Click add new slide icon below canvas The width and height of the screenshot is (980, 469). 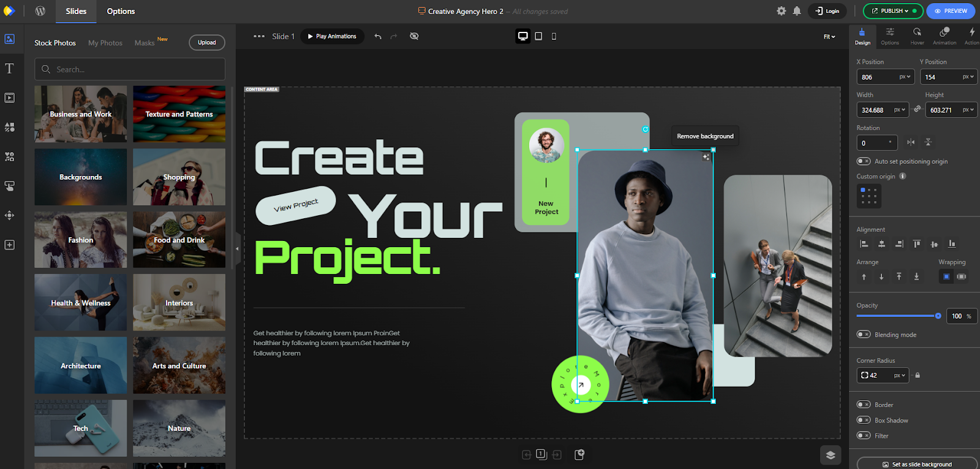point(579,454)
